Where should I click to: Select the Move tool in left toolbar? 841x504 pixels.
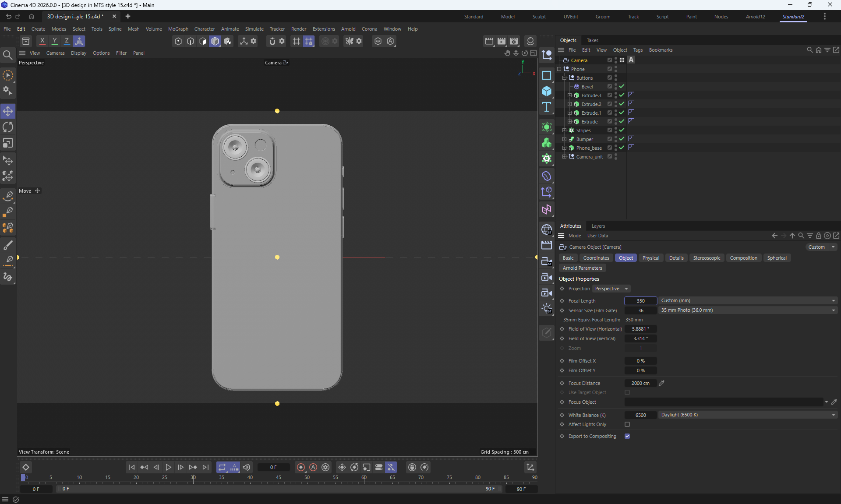(8, 111)
